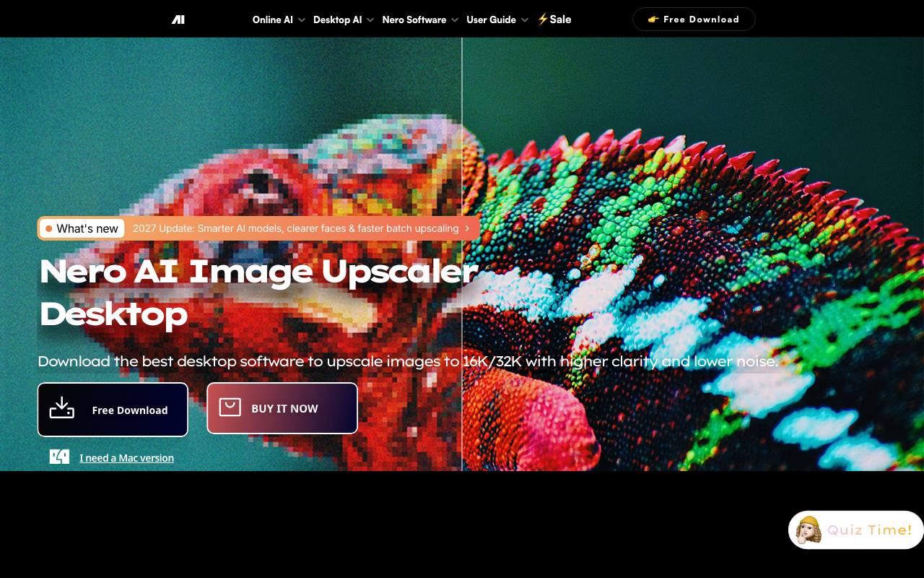
Task: Click the hero subtitle about 16K/32K upscaling
Action: [x=408, y=361]
